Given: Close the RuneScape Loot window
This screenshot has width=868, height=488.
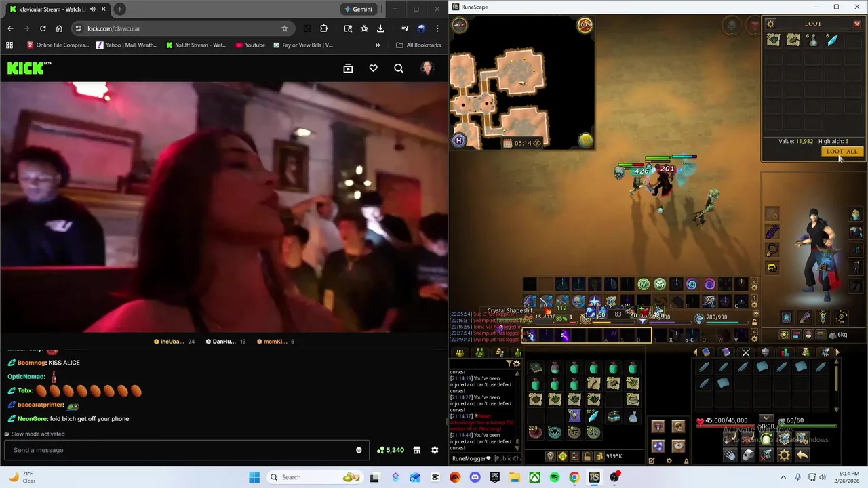Looking at the screenshot, I should pos(856,24).
